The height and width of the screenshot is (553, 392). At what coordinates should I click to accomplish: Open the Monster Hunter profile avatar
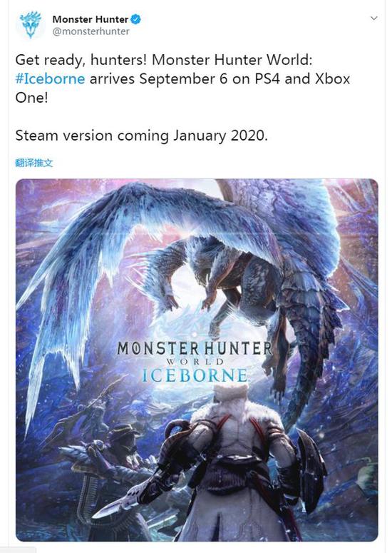click(31, 25)
